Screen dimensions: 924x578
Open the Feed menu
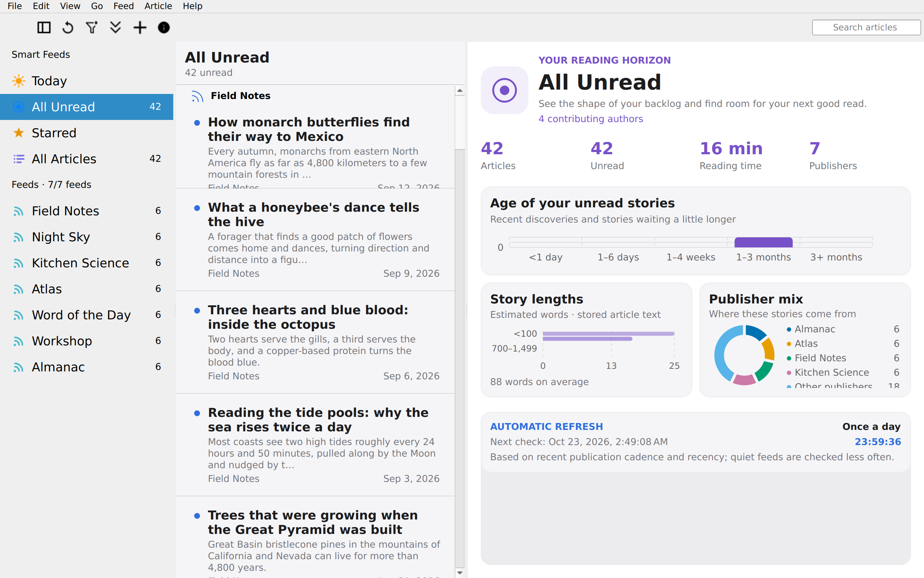[x=123, y=6]
